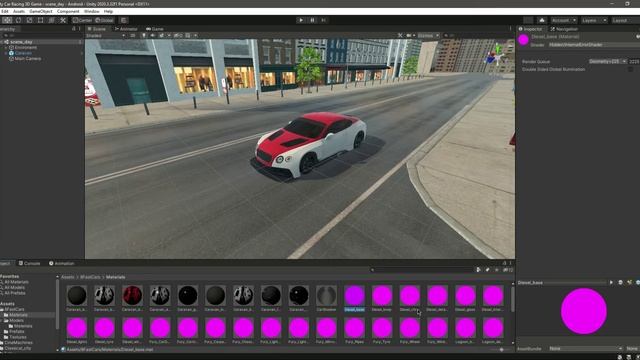Select the combined Transform tool
This screenshot has width=640, height=360.
[51, 20]
